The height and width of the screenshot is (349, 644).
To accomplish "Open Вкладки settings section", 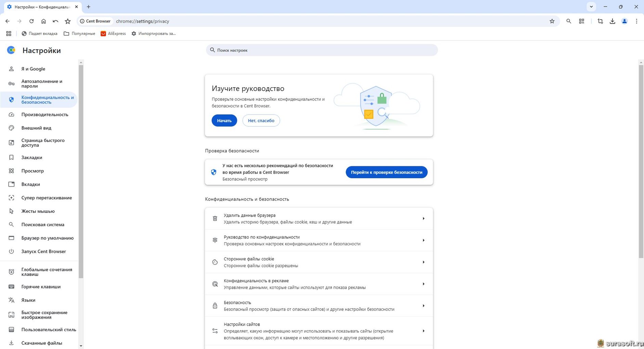I will click(39, 184).
